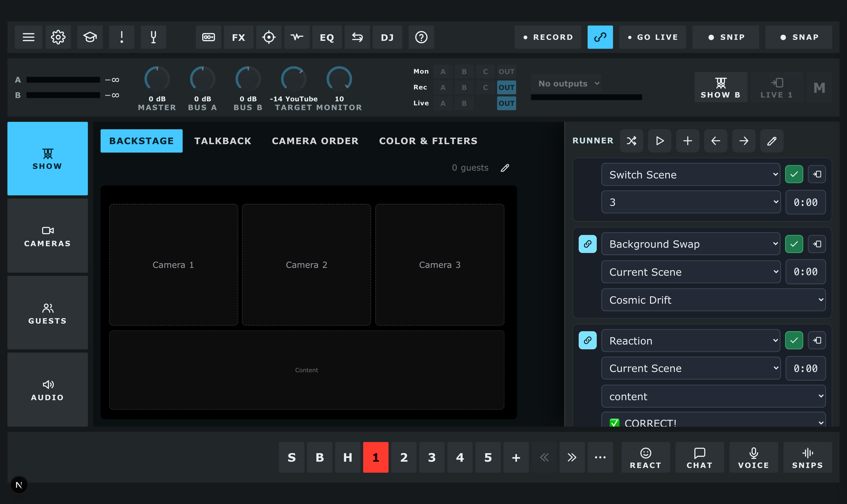The height and width of the screenshot is (504, 847).
Task: Click the Snip button
Action: tap(726, 37)
